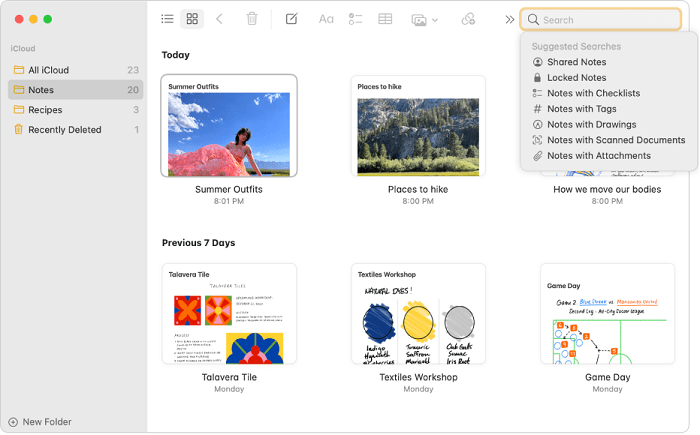
Task: Open text format Aa options
Action: tap(326, 19)
